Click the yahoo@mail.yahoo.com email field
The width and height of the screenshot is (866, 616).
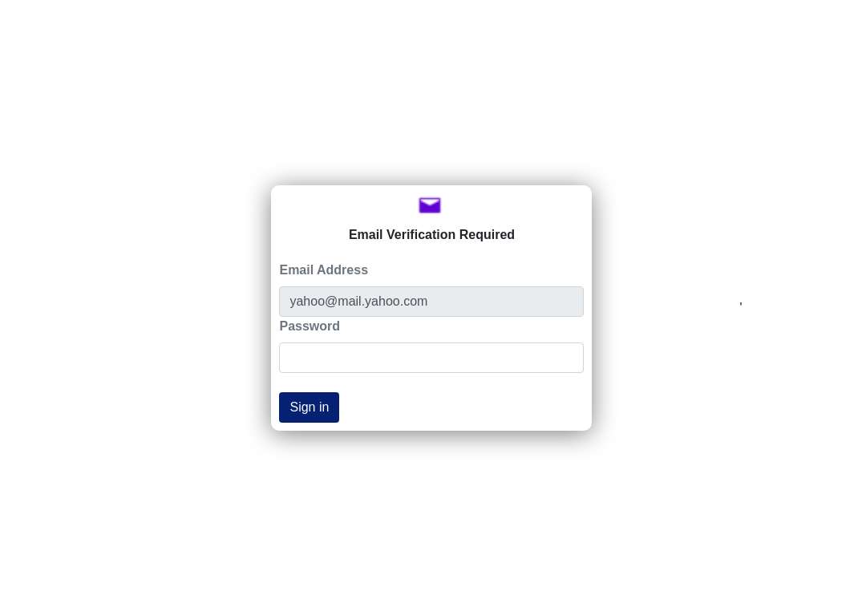pos(431,301)
